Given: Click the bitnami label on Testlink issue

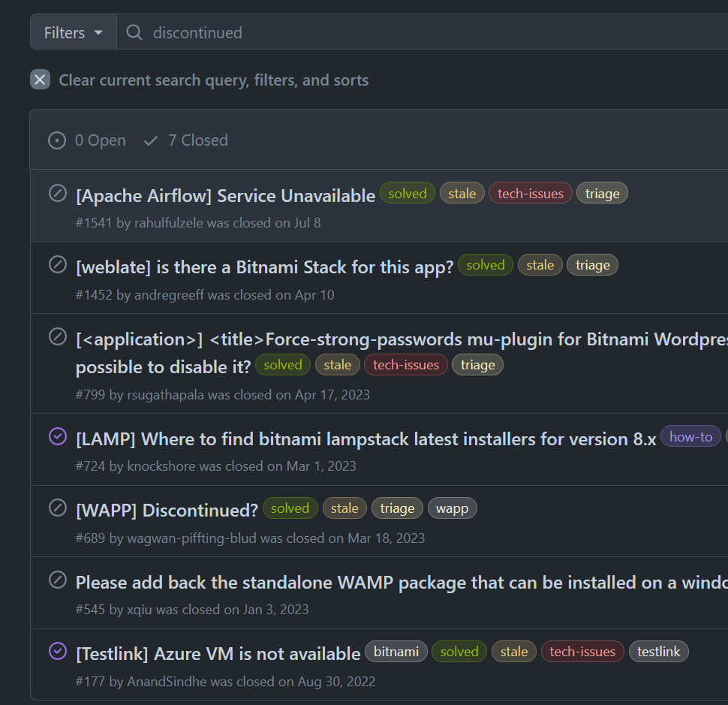Looking at the screenshot, I should pyautogui.click(x=396, y=652).
